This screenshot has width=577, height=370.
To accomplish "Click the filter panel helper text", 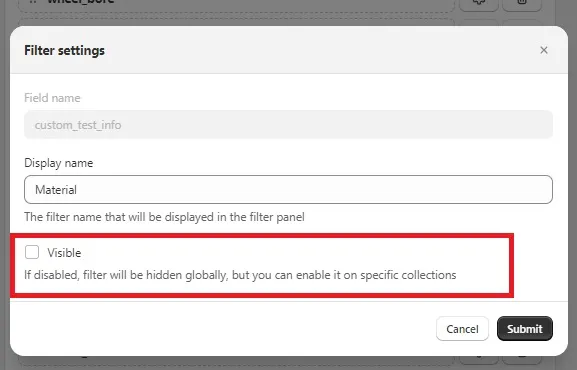I will (164, 217).
